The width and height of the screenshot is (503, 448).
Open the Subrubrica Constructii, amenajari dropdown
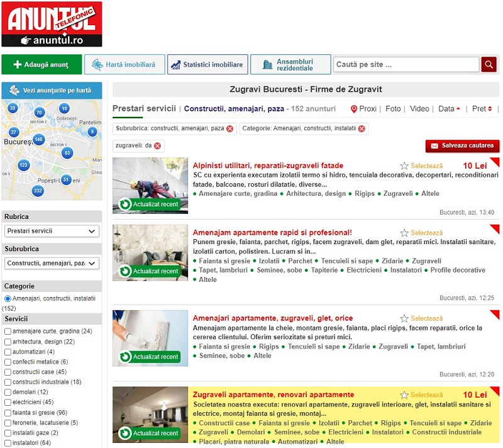(52, 264)
